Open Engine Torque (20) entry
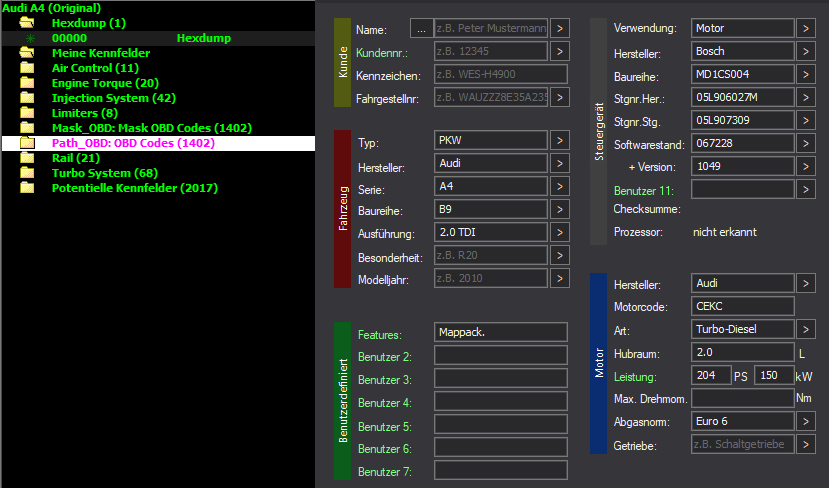The image size is (829, 488). (x=105, y=83)
